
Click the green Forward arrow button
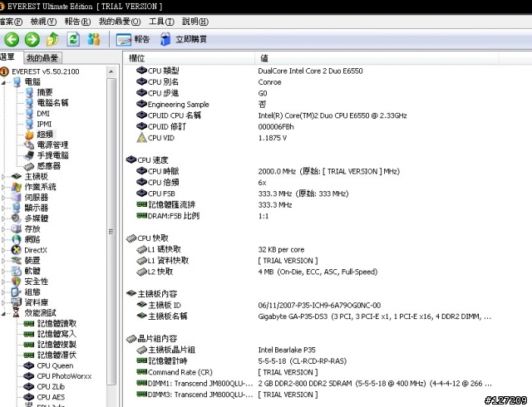pyautogui.click(x=32, y=39)
